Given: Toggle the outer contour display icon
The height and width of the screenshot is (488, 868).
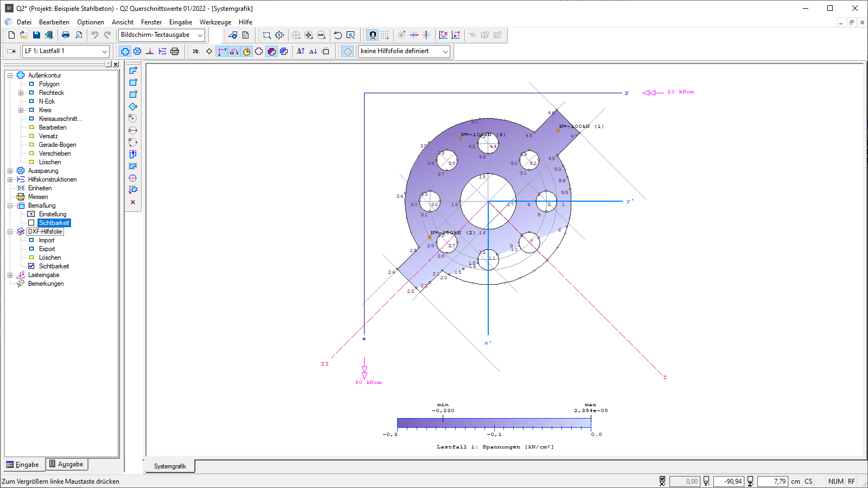Looking at the screenshot, I should (125, 52).
